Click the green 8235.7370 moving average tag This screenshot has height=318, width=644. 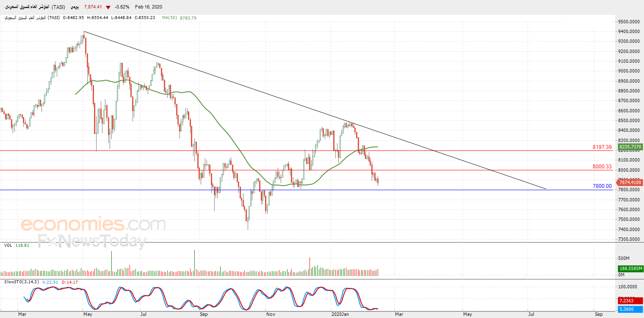coord(630,147)
